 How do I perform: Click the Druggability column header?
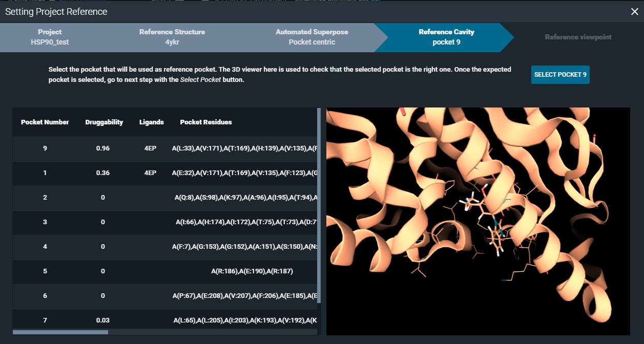(104, 122)
